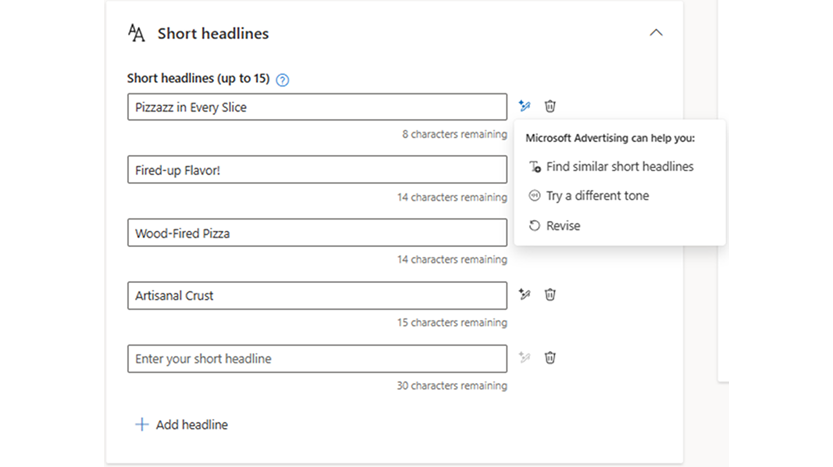Click the text icon left of the Short headlines title

[x=137, y=33]
